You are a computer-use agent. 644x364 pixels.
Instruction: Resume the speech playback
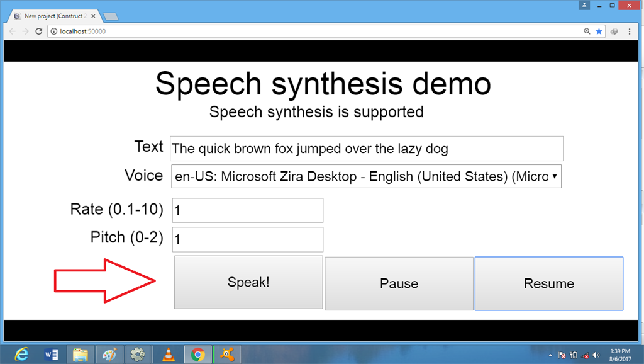click(548, 283)
